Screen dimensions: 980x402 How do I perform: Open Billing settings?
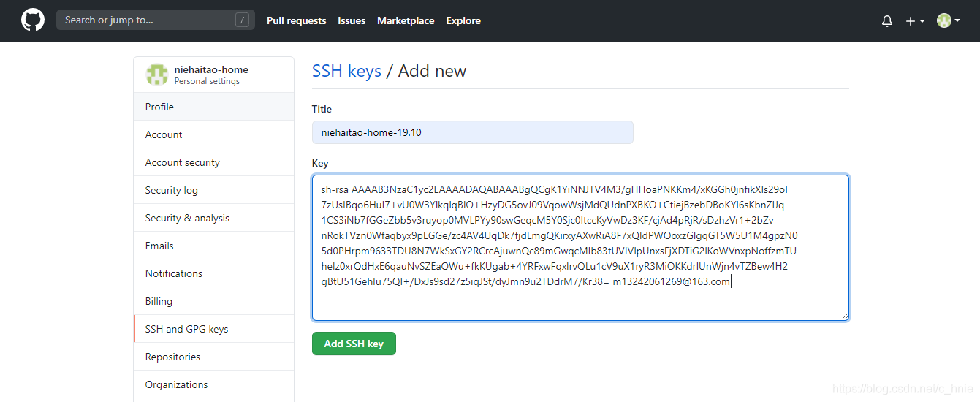(x=213, y=301)
